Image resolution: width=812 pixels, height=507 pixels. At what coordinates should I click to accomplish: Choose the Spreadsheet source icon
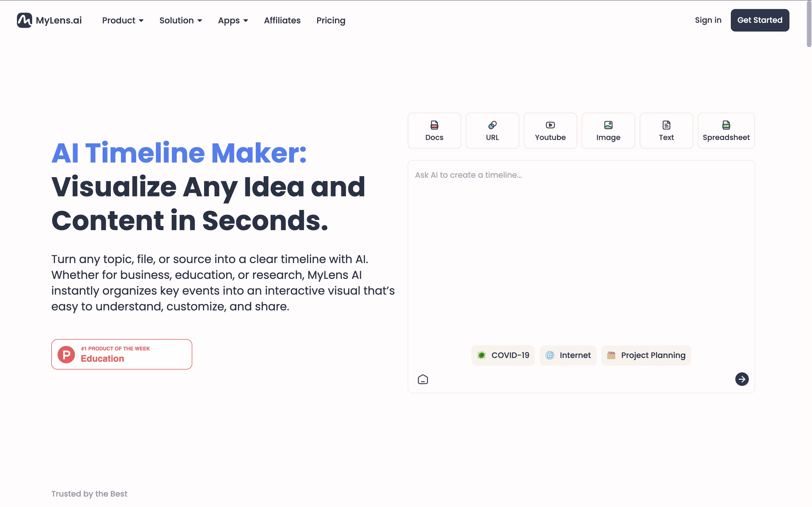726,125
